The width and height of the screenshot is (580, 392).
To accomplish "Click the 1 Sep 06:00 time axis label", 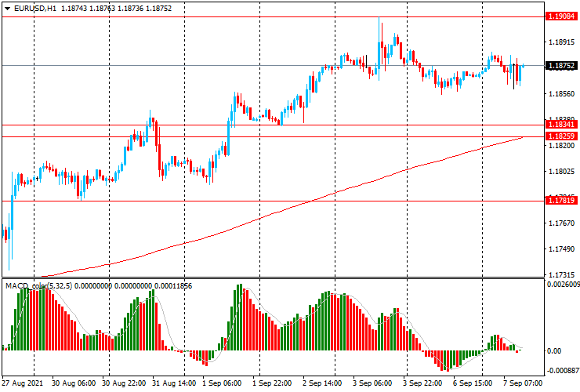I will [222, 383].
